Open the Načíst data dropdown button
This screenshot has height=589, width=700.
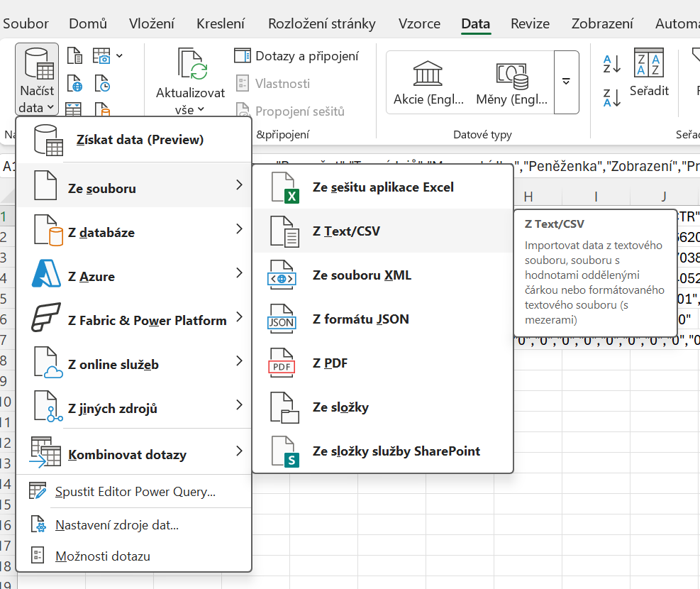coord(37,79)
